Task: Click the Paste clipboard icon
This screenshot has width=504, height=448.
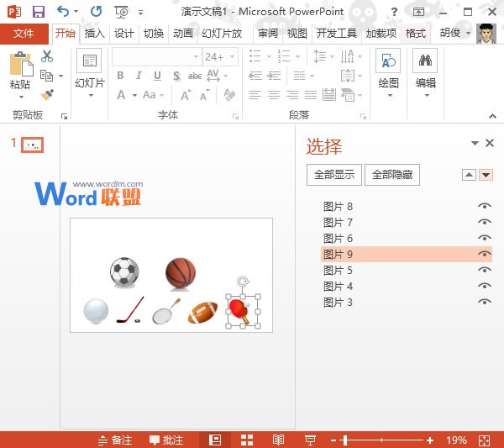Action: 21,63
